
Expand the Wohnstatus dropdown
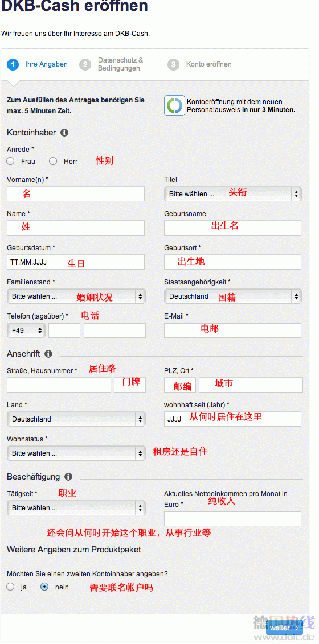point(76,453)
